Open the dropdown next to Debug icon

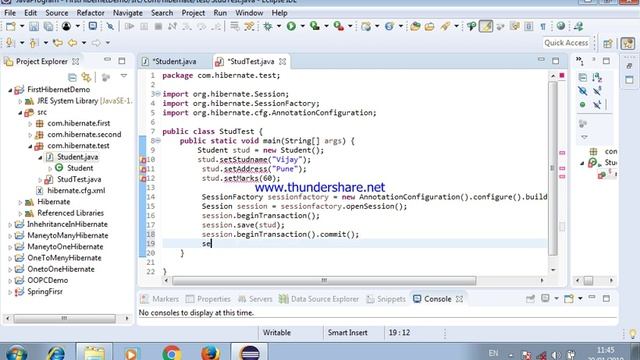279,27
